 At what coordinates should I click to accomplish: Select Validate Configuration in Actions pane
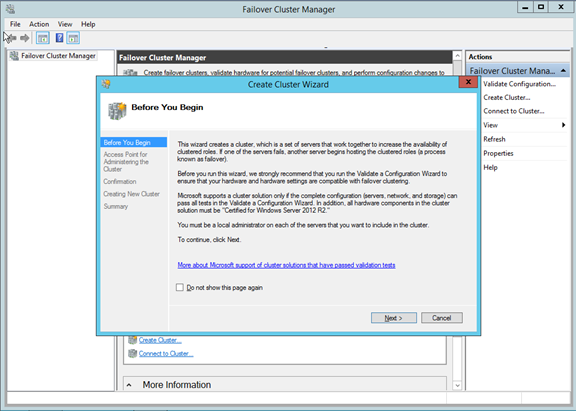pos(519,84)
